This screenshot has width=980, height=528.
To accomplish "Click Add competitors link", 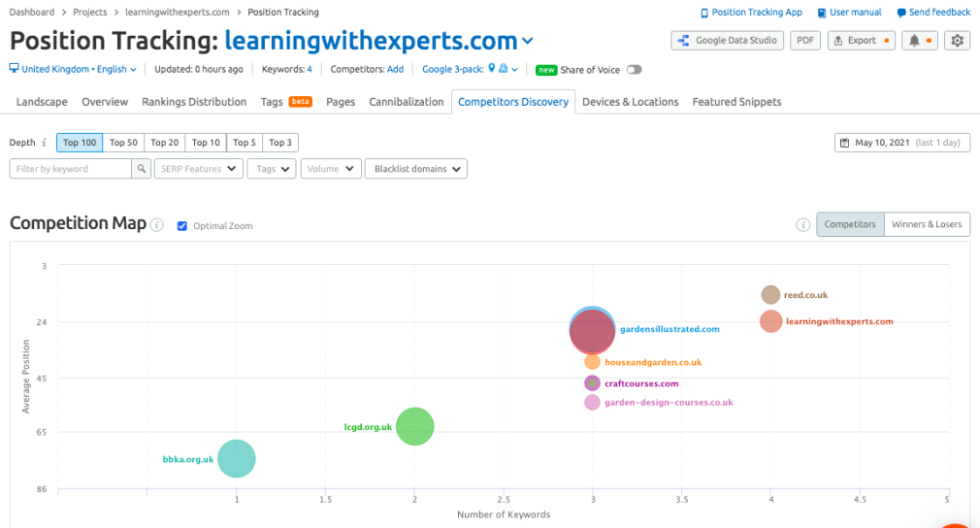I will (x=395, y=69).
